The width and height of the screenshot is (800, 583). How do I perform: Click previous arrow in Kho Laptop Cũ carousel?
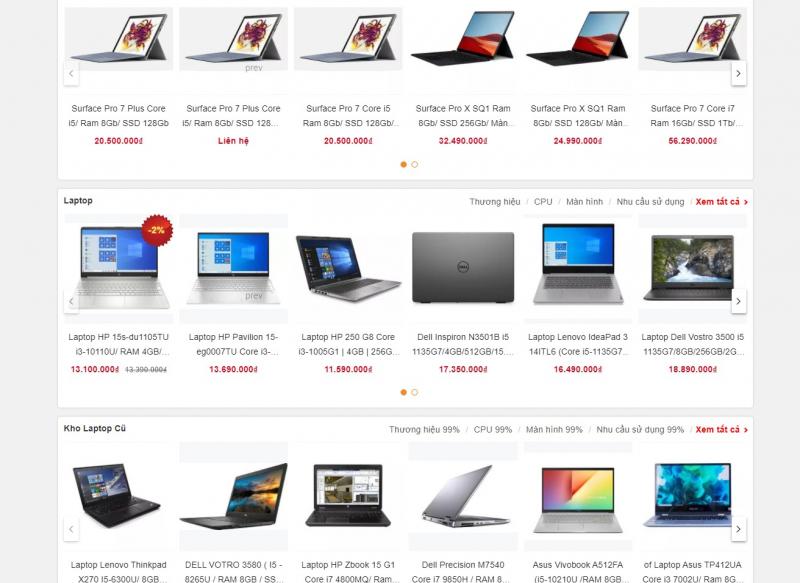coord(71,529)
